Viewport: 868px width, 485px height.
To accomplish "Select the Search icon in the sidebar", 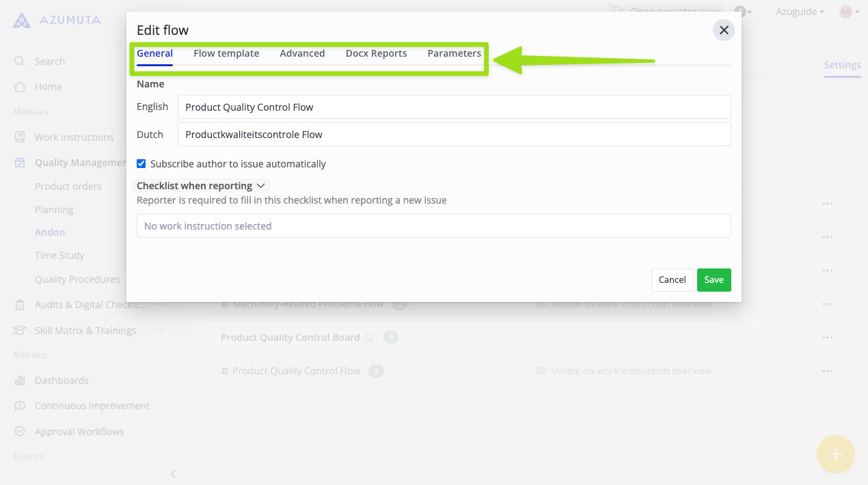I will pyautogui.click(x=20, y=61).
